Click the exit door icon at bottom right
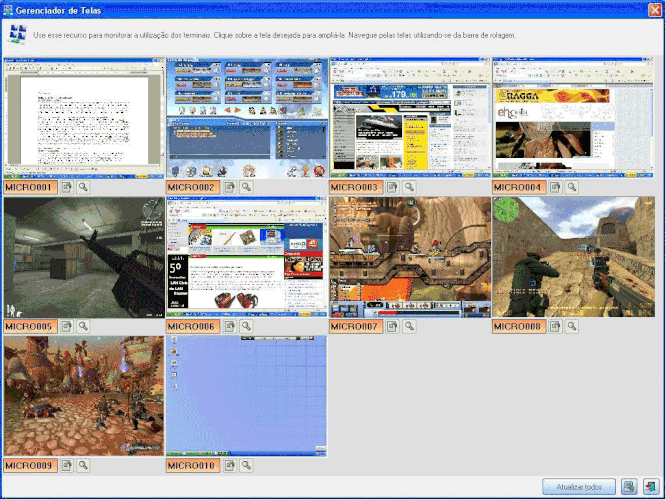Viewport: 666px width, 500px height. pyautogui.click(x=651, y=487)
